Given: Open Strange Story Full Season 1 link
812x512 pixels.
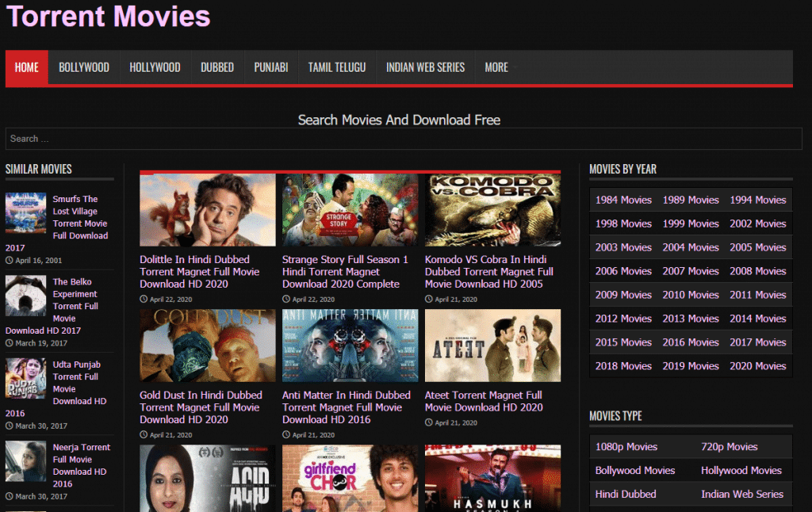Looking at the screenshot, I should (x=345, y=272).
